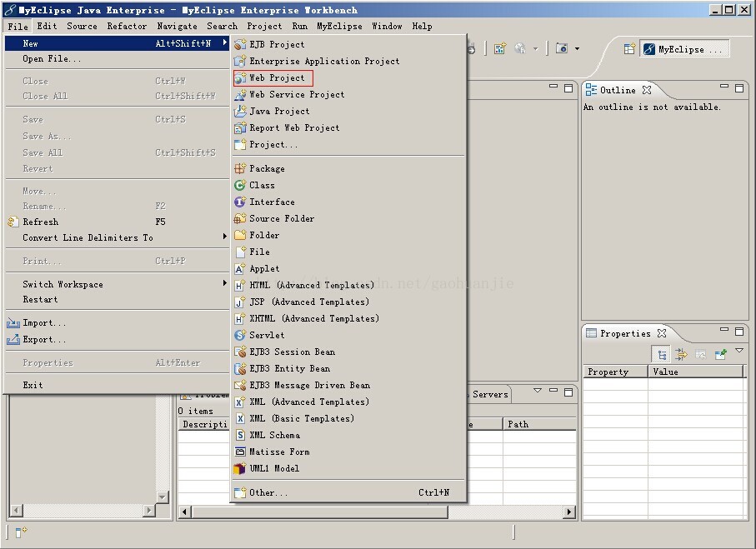Click the EJB3 Entity Bean icon
The width and height of the screenshot is (756, 549).
239,369
